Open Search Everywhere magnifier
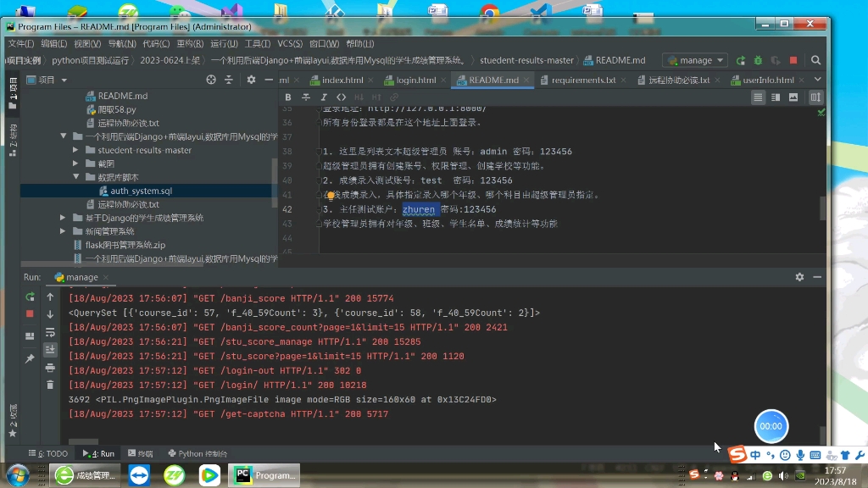The height and width of the screenshot is (488, 868). [815, 60]
